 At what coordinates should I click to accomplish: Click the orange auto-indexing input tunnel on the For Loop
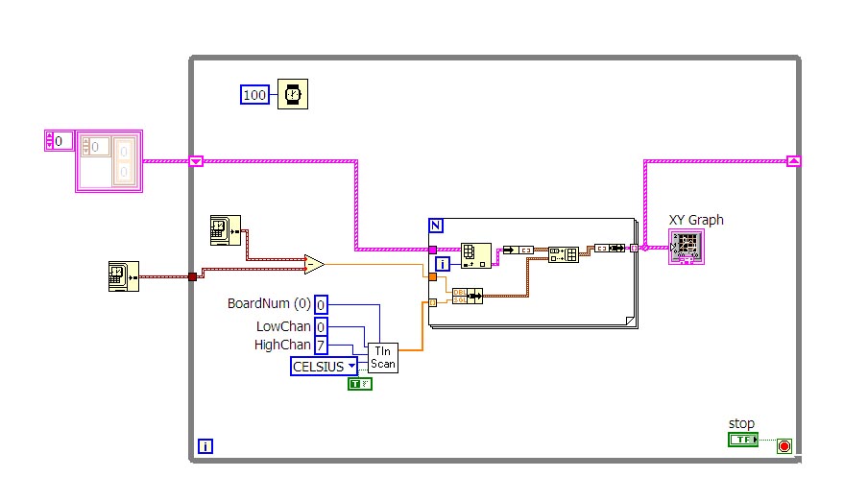coord(433,302)
